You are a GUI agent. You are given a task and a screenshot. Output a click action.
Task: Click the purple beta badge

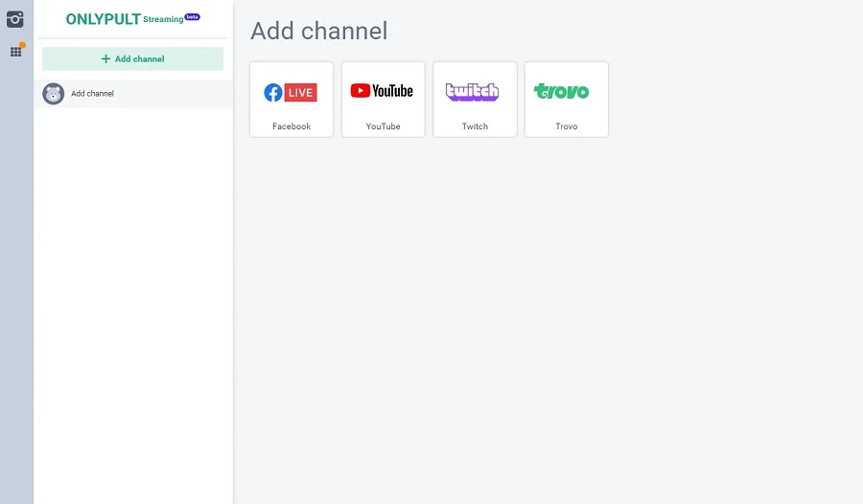click(193, 16)
